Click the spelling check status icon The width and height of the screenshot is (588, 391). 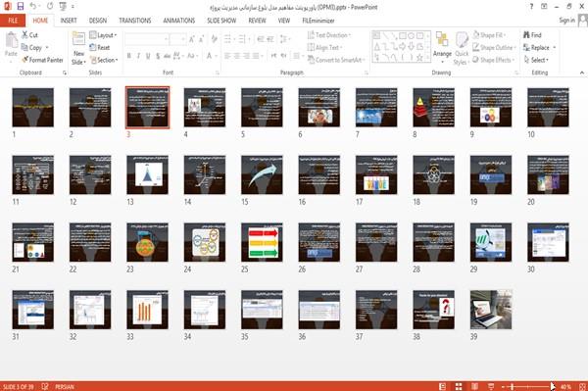click(45, 386)
